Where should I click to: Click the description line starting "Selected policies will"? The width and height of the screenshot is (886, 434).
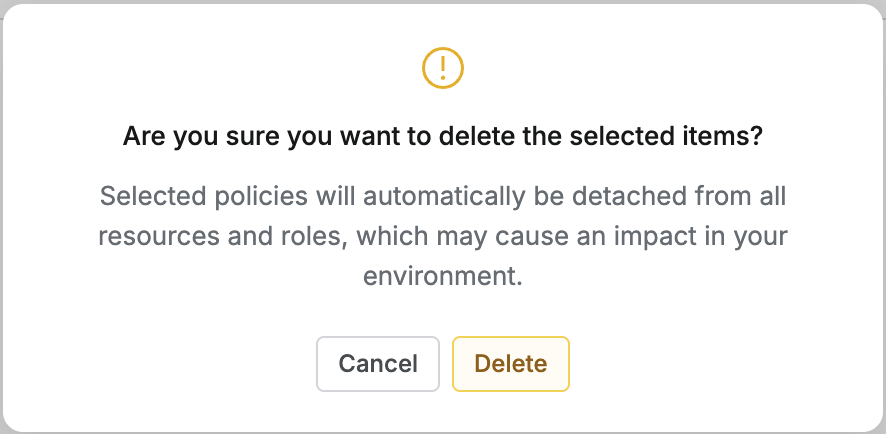point(443,196)
